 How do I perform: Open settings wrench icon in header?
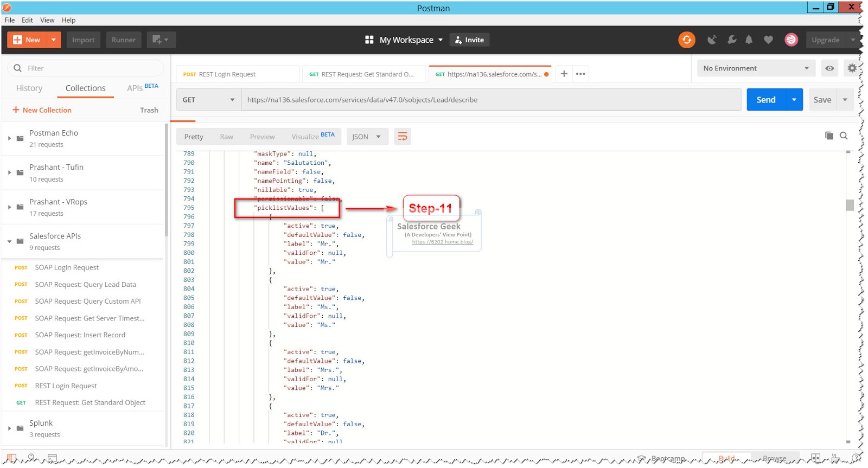[732, 40]
